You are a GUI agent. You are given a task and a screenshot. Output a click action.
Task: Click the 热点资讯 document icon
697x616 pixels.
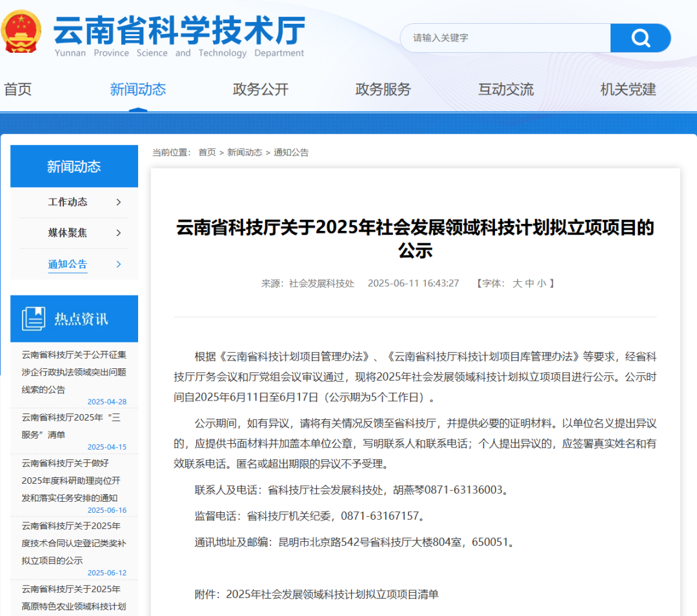(33, 318)
